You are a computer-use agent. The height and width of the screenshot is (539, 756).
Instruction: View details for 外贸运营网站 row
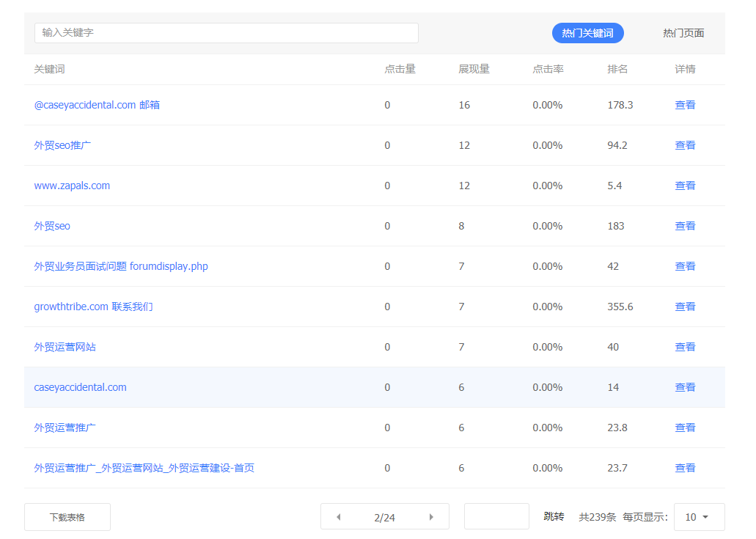click(x=685, y=347)
